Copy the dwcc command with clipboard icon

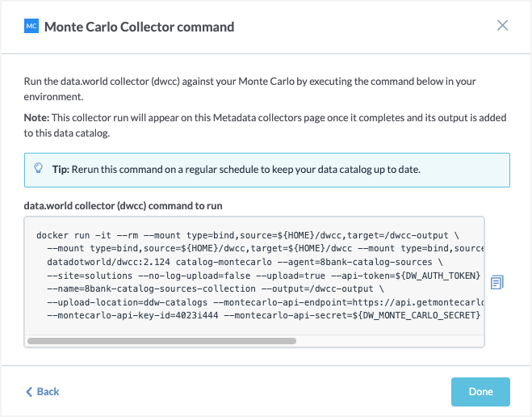497,282
